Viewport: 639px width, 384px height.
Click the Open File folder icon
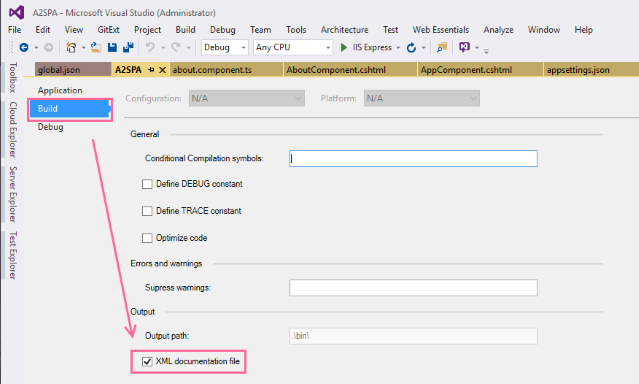[96, 48]
